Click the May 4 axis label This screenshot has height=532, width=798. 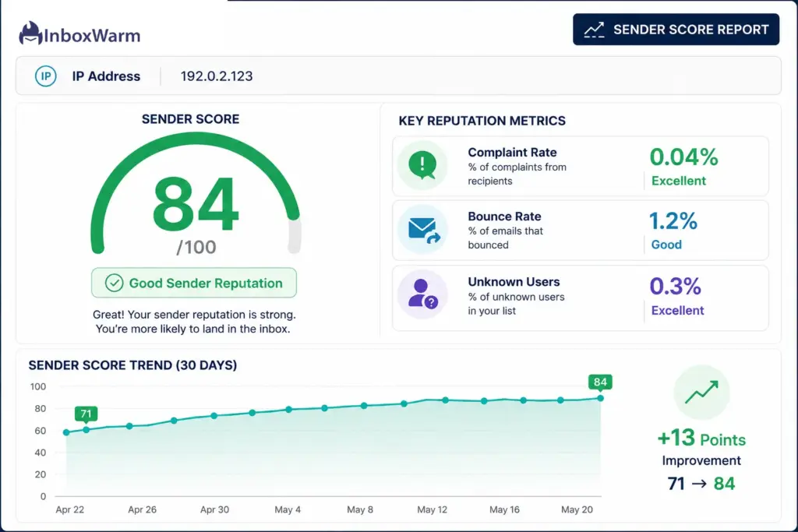[288, 509]
